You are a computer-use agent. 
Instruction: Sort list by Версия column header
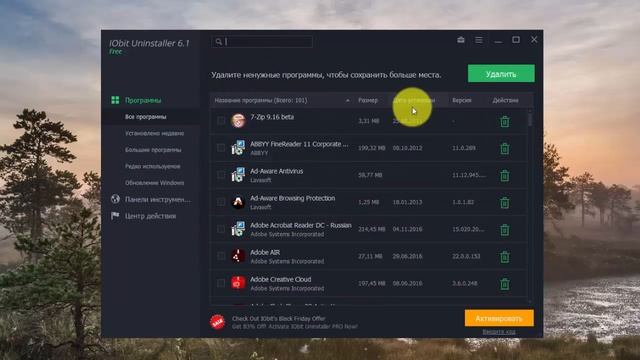(462, 100)
